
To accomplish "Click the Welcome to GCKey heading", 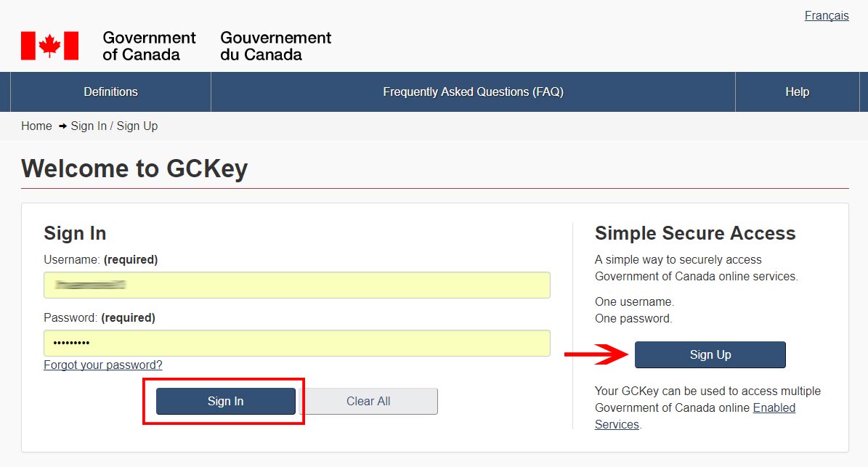I will coord(134,168).
